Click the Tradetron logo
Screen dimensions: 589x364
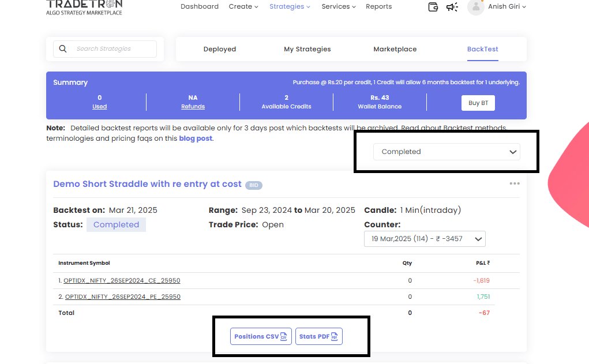click(x=84, y=6)
